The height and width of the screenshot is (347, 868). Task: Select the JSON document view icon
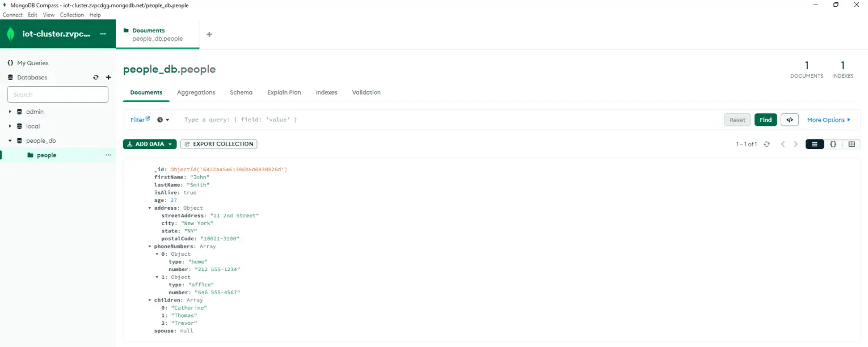click(x=833, y=144)
